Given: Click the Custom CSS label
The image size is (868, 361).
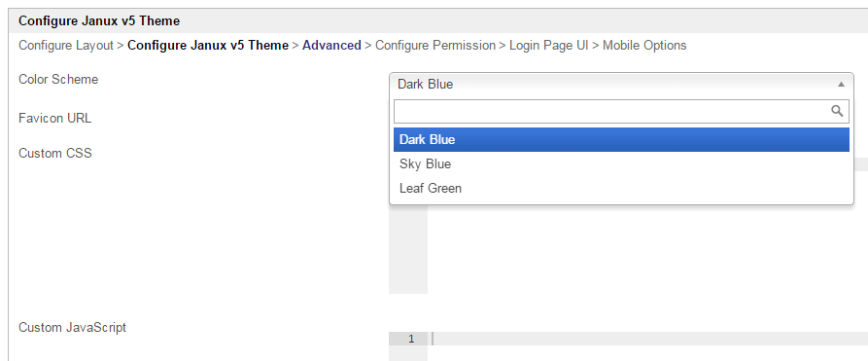Looking at the screenshot, I should [x=55, y=153].
